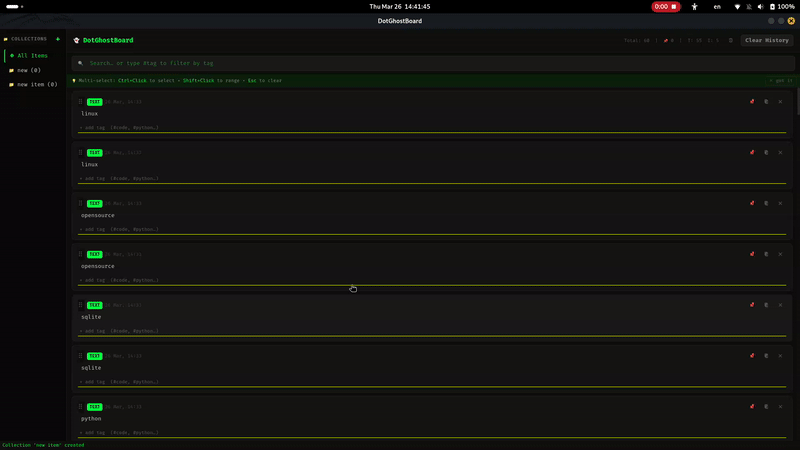Open the Activities overview pill
The image size is (800, 450).
coord(14,7)
